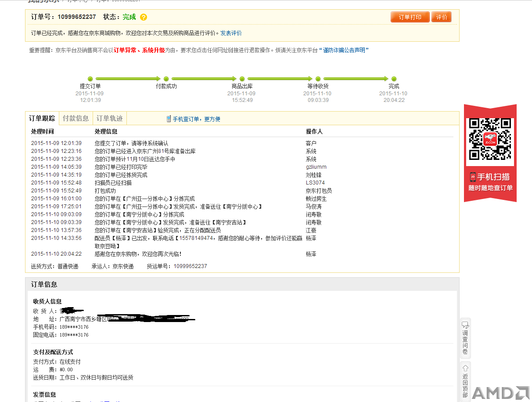Click the operator name 刘桂锋

pyautogui.click(x=314, y=175)
